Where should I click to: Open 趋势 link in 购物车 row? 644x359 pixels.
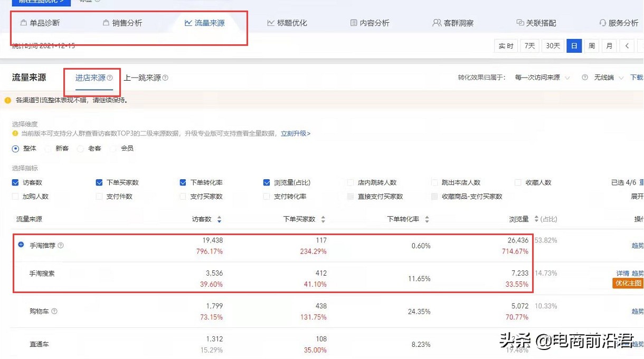coord(638,312)
